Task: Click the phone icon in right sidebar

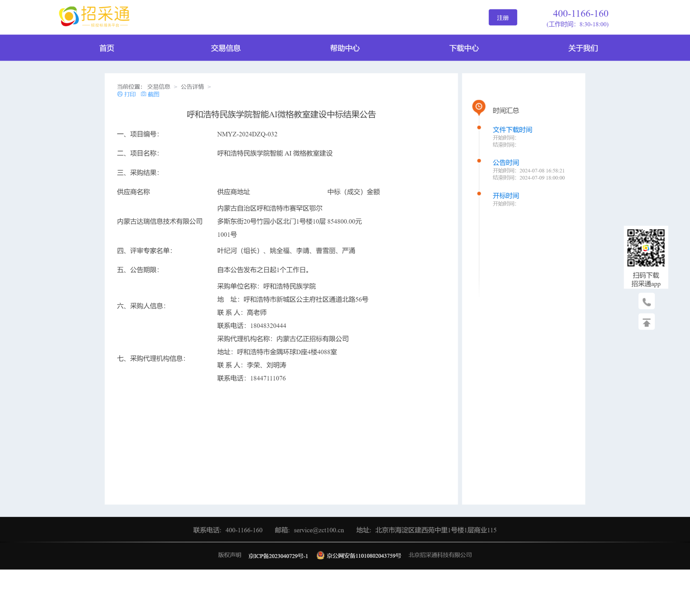Action: pyautogui.click(x=646, y=301)
